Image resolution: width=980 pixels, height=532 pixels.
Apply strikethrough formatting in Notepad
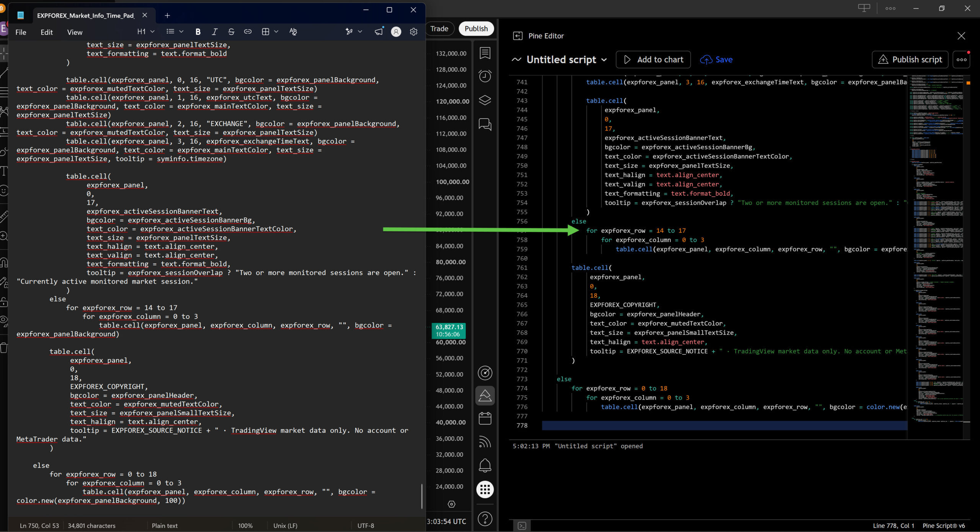231,32
